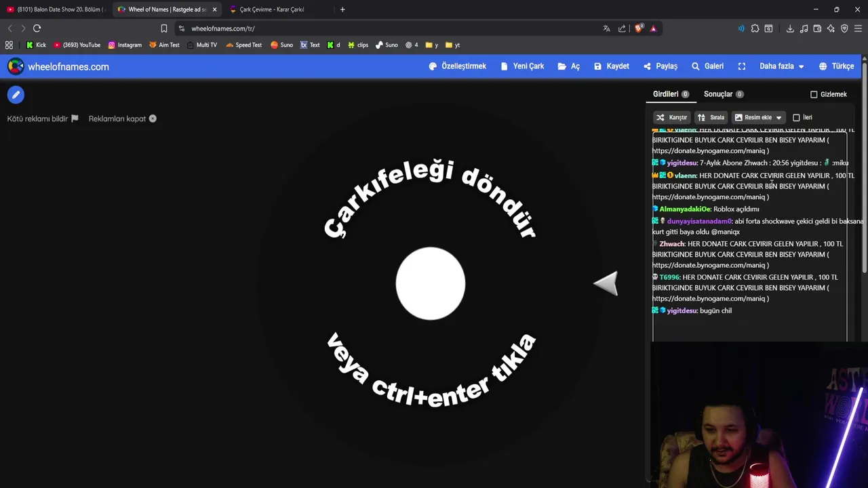Open the Brave VPN shield icon
The width and height of the screenshot is (868, 488).
tap(844, 28)
